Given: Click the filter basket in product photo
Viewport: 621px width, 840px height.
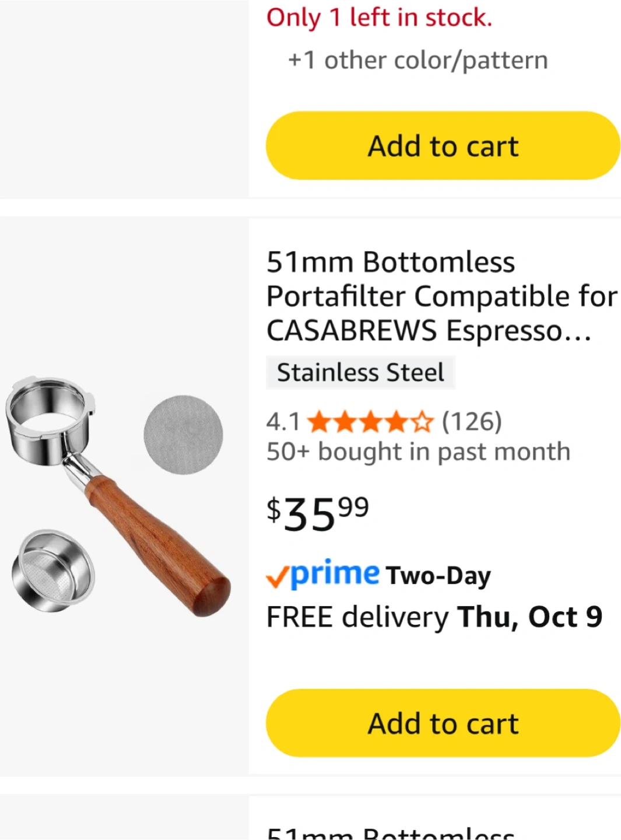Looking at the screenshot, I should pos(52,570).
